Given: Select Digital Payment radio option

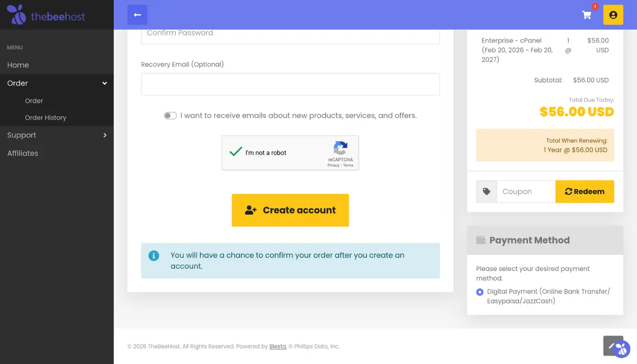Looking at the screenshot, I should (x=480, y=292).
